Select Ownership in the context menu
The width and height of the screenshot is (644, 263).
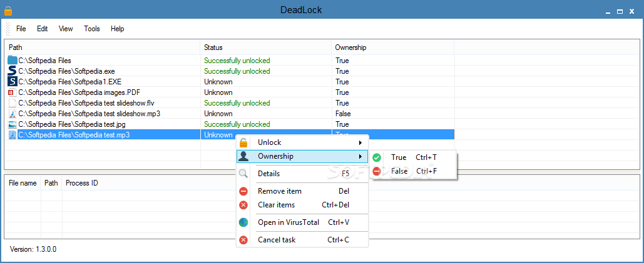tap(302, 156)
